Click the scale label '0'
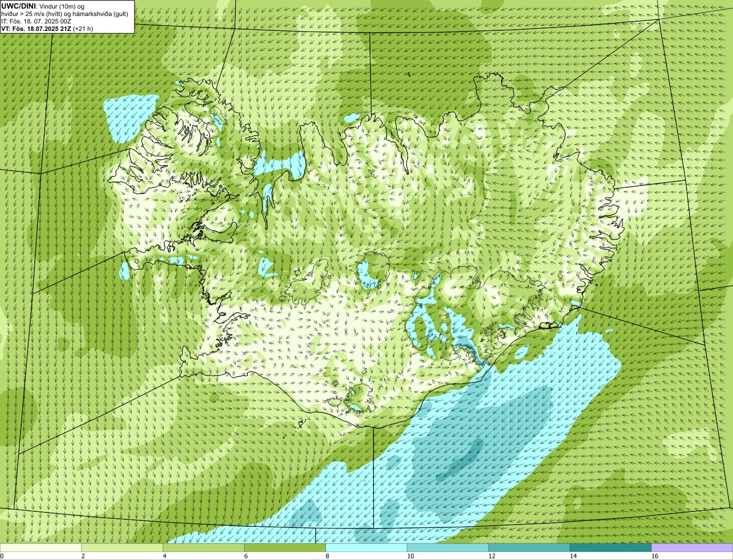The width and height of the screenshot is (733, 560). (x=2, y=556)
